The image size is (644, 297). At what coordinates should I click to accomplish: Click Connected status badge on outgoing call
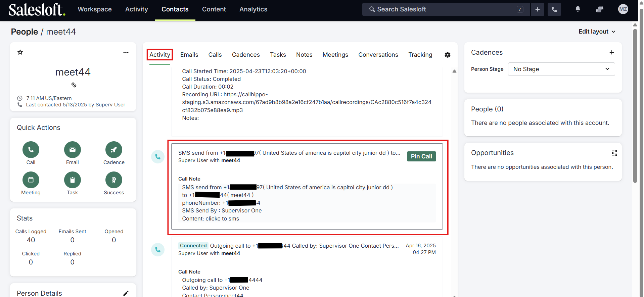coord(193,246)
